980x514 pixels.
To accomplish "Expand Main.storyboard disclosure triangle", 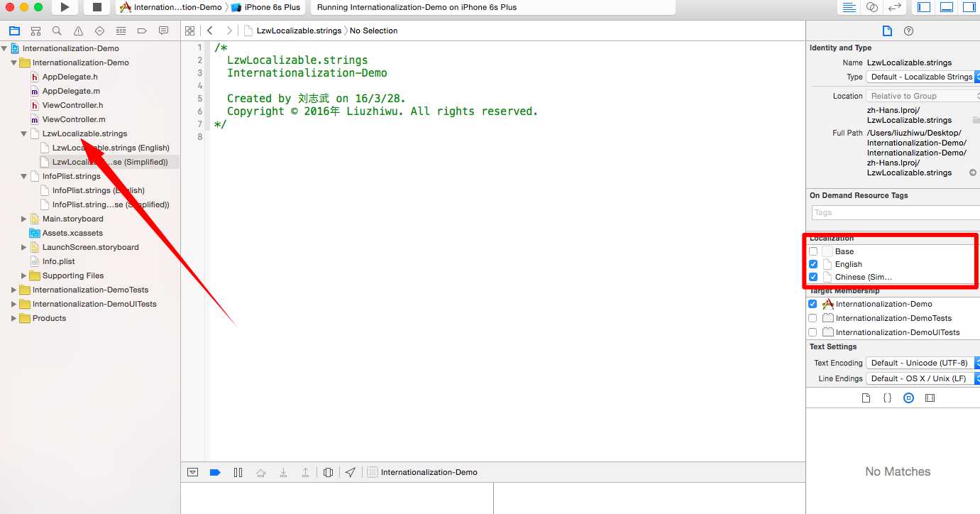I will 23,219.
